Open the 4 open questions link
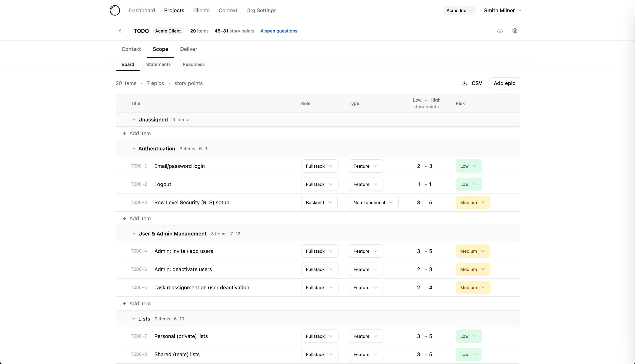The image size is (635, 364). [x=279, y=31]
